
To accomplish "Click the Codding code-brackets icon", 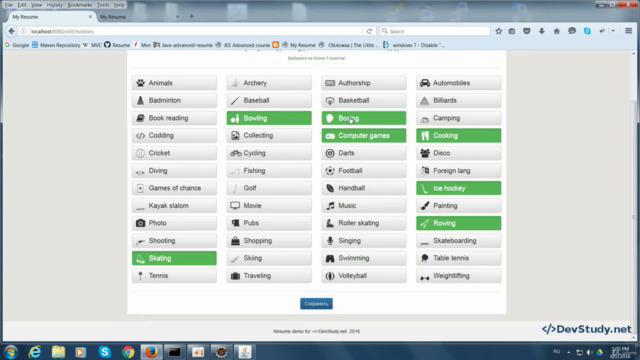I will click(x=140, y=136).
